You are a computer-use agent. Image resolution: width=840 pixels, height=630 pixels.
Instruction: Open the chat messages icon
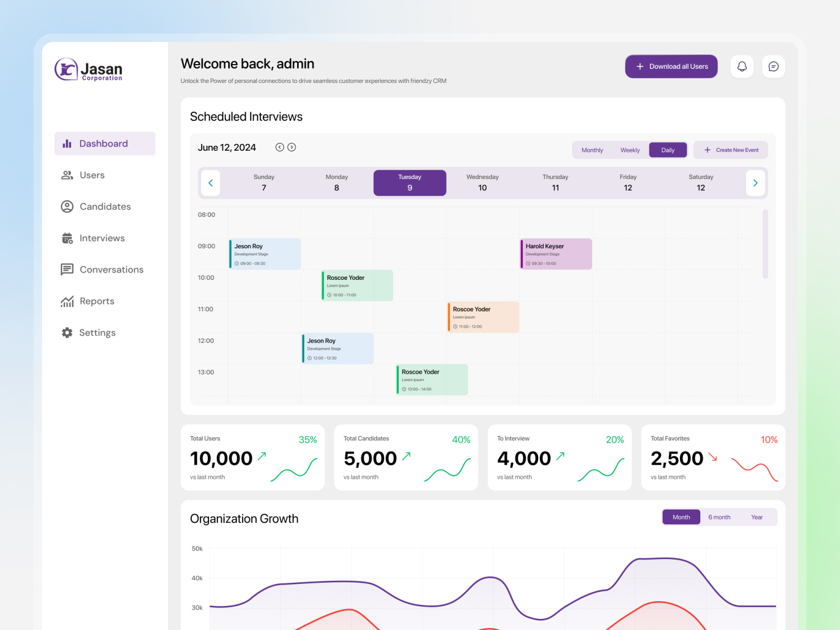pyautogui.click(x=773, y=67)
